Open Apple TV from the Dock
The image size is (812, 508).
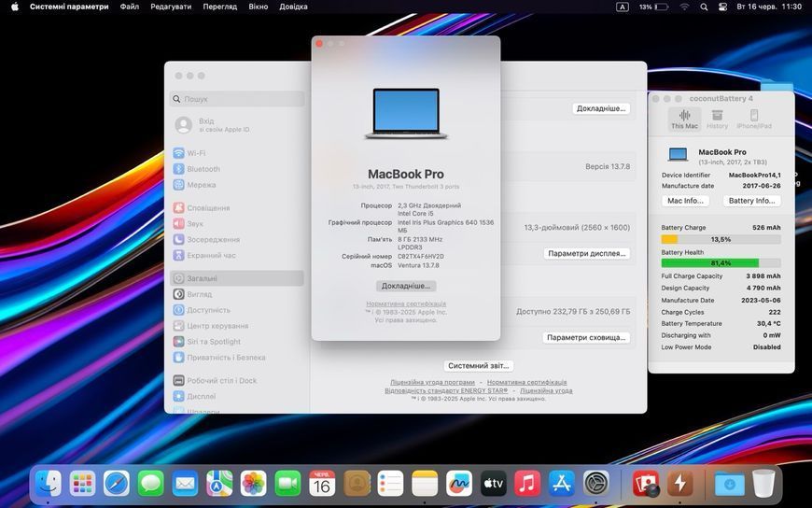[493, 484]
